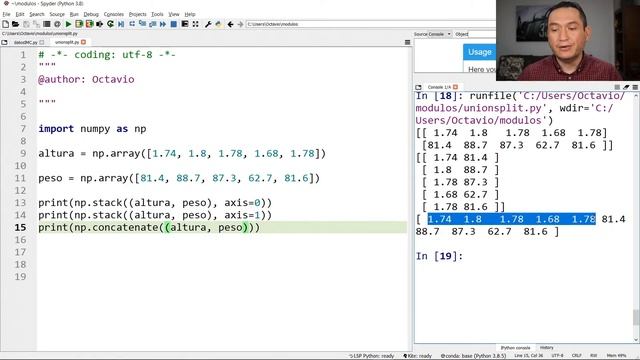
Task: Open the Projects menu
Action: coord(138,14)
